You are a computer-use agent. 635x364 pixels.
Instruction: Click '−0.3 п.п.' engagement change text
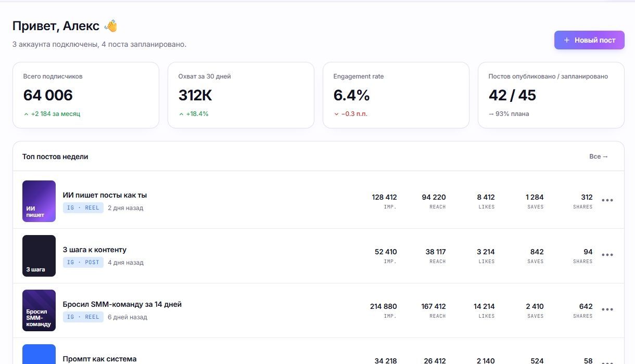tap(354, 114)
